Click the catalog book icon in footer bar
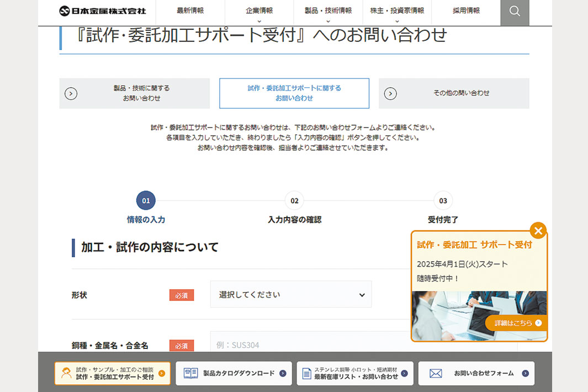Viewport: 588px width, 392px height. (190, 374)
